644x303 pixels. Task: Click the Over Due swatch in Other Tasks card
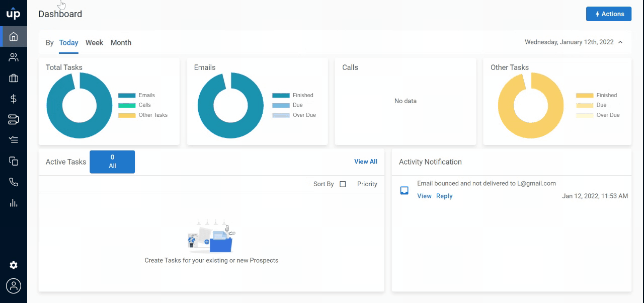pyautogui.click(x=585, y=115)
